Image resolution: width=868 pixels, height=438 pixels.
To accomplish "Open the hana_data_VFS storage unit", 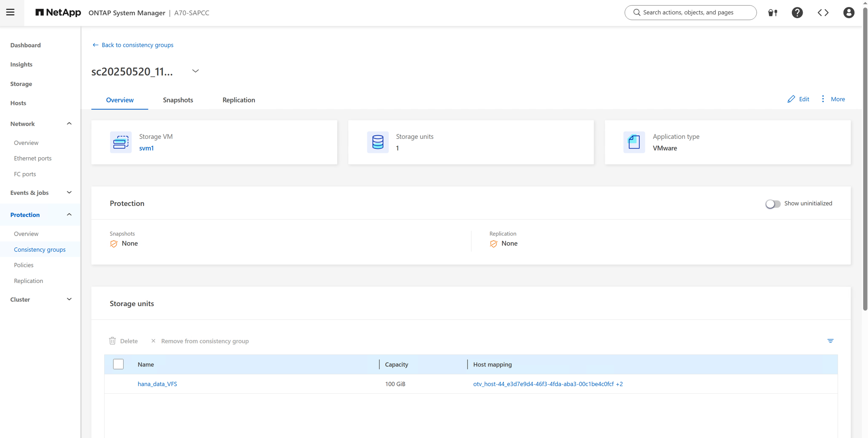I will pyautogui.click(x=157, y=384).
